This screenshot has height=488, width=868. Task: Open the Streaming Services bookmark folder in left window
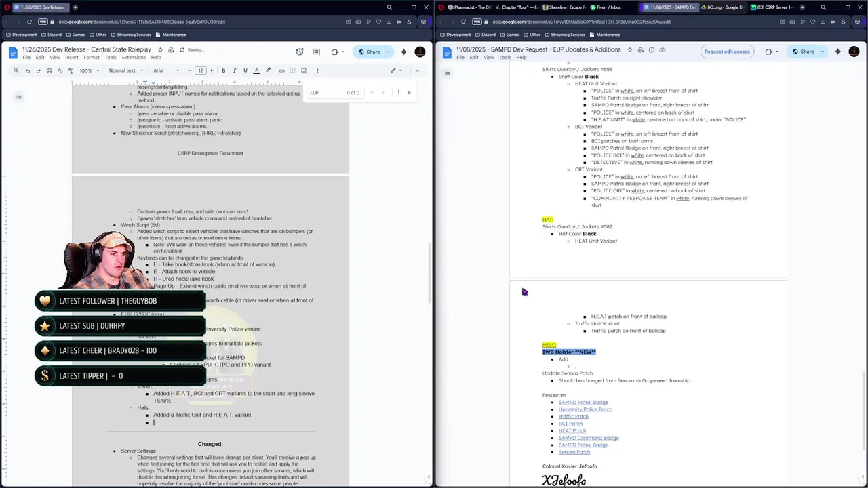(x=130, y=35)
